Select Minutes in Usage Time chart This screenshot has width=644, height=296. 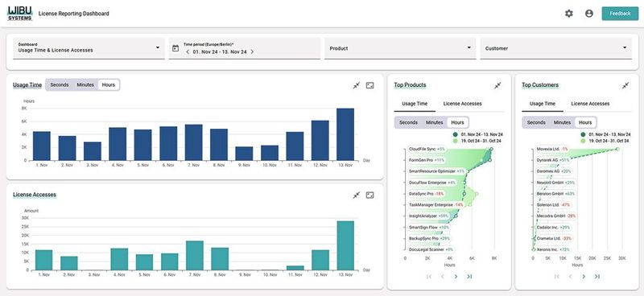(85, 84)
